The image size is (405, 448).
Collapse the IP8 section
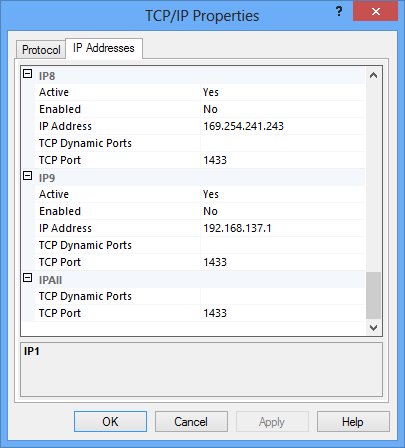pos(28,74)
